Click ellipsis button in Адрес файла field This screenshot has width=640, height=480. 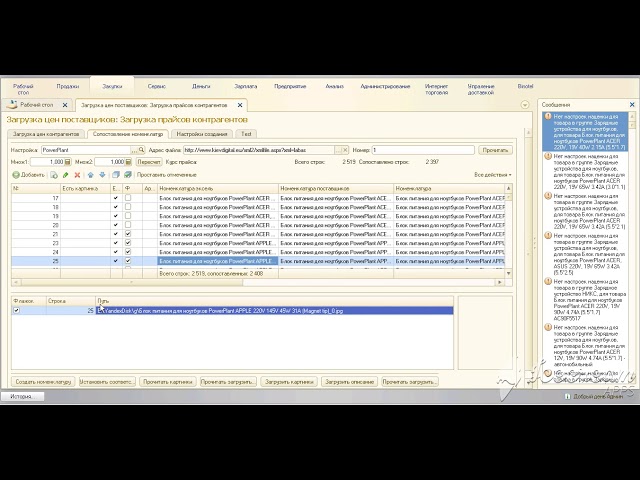338,150
